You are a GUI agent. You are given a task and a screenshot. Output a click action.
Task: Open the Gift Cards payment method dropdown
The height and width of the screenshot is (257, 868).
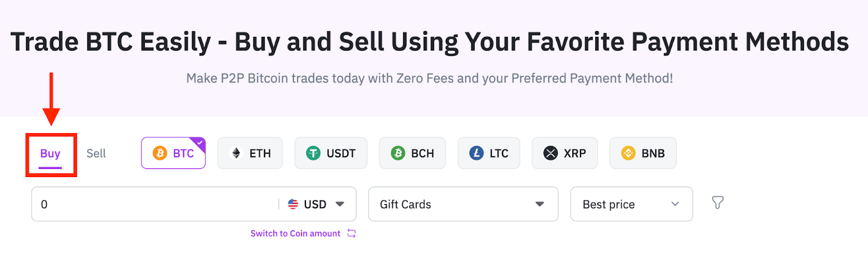(463, 204)
